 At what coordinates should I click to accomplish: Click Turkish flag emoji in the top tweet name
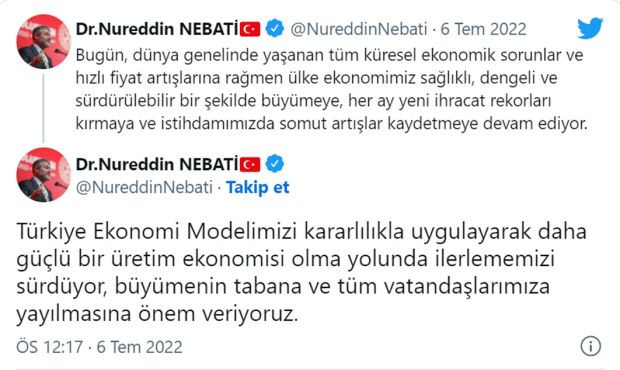[x=250, y=29]
